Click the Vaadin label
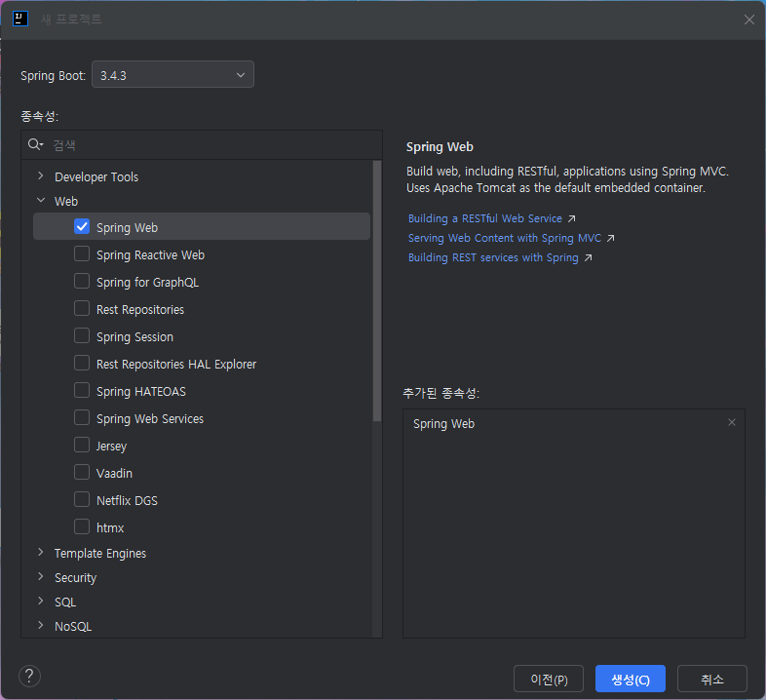This screenshot has width=766, height=700. coord(114,473)
